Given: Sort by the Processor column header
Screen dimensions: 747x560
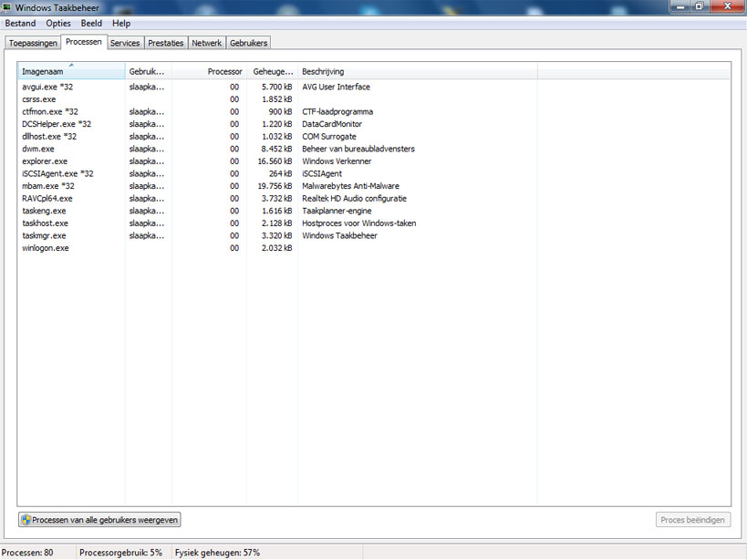Looking at the screenshot, I should coord(209,71).
